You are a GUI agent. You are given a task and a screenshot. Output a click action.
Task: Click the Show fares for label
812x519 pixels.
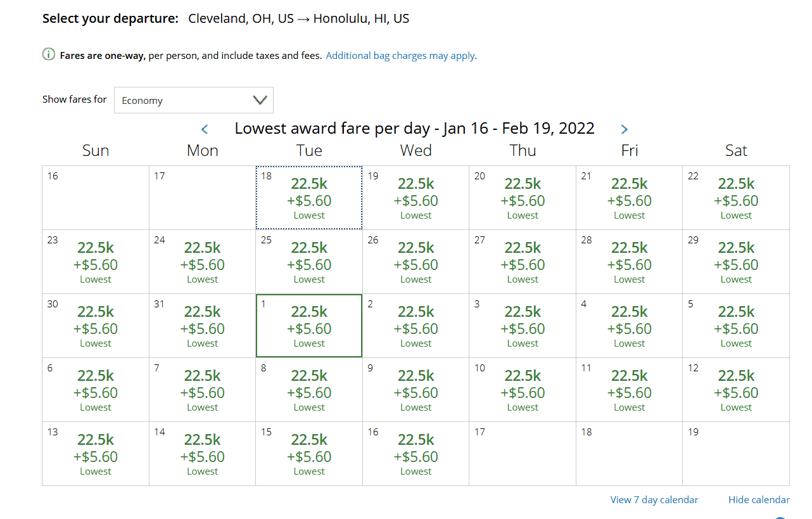click(75, 99)
